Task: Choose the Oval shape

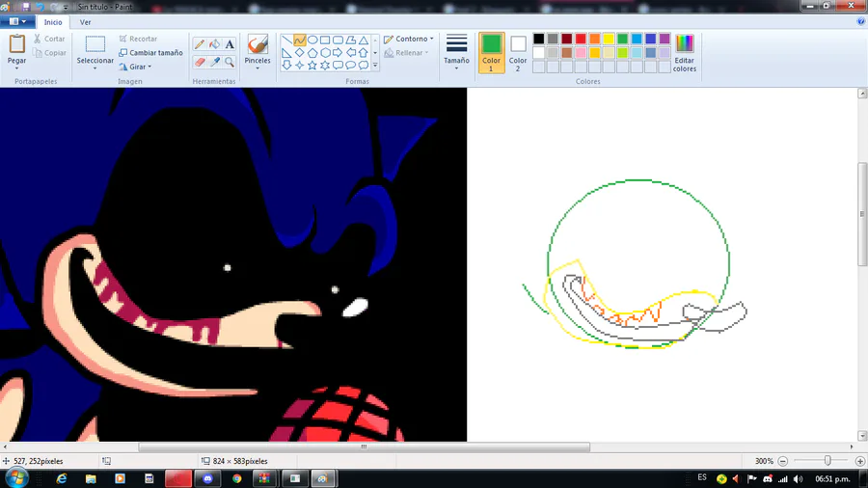Action: [x=312, y=41]
